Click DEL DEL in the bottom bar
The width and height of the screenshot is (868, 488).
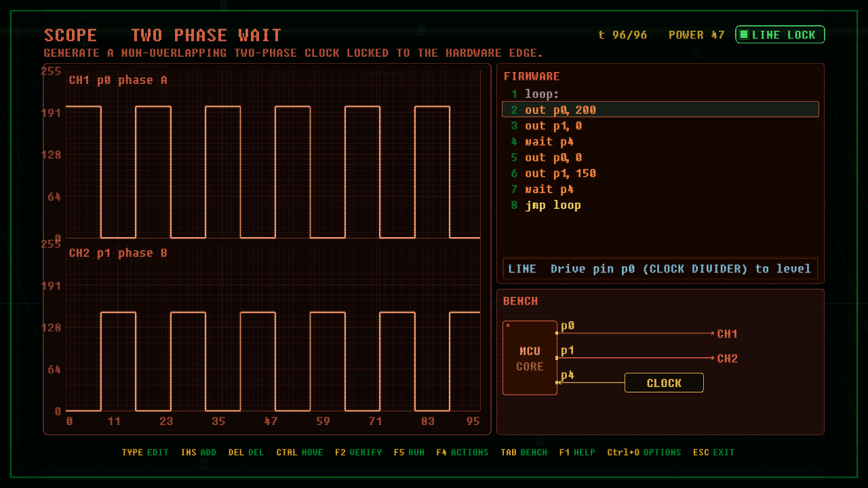tap(246, 452)
